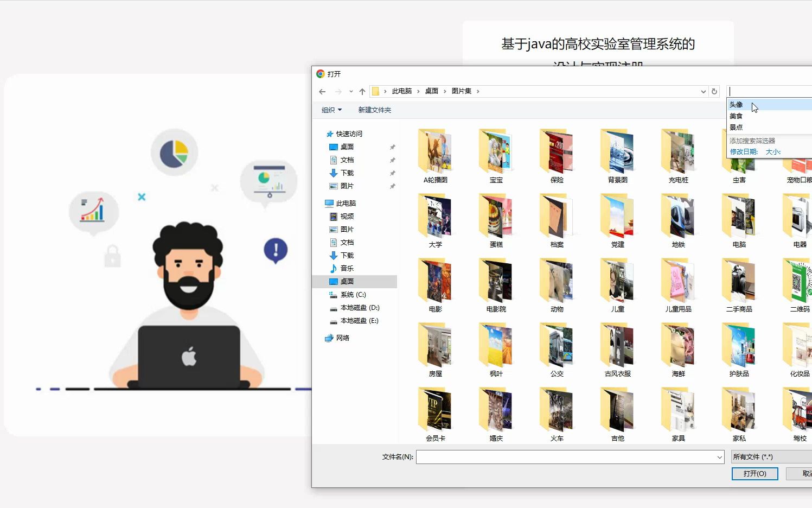
Task: Unpin 桌面 from quick access
Action: point(392,147)
